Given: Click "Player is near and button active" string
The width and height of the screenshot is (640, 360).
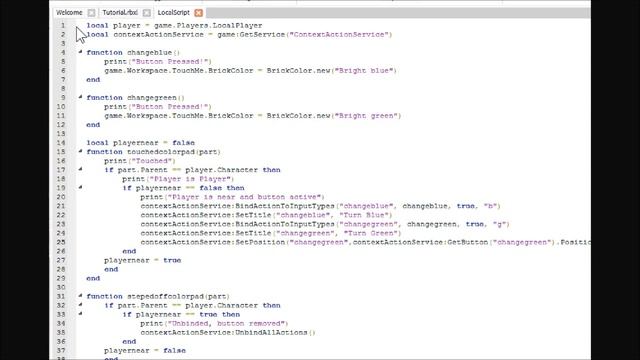Looking at the screenshot, I should pos(244,197).
